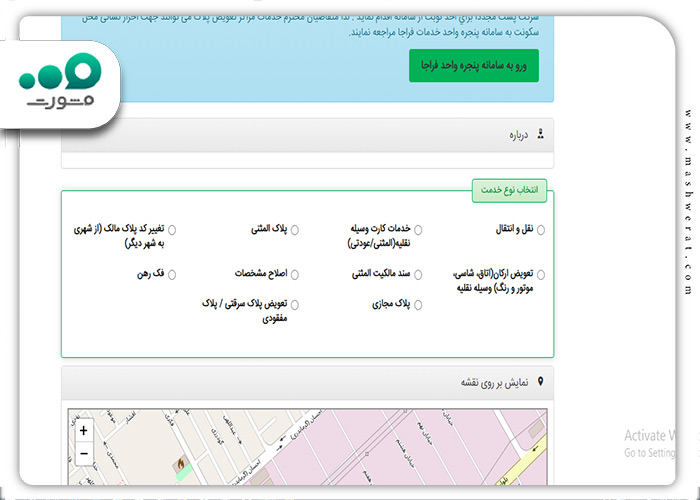
Task: Select سند مالکیت المثنی radio option
Action: coord(418,275)
